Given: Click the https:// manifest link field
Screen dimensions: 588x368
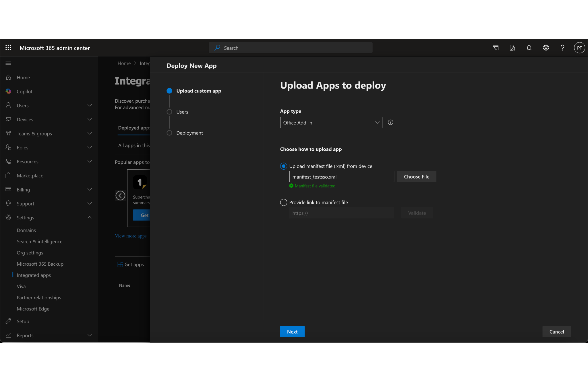Looking at the screenshot, I should [x=342, y=213].
